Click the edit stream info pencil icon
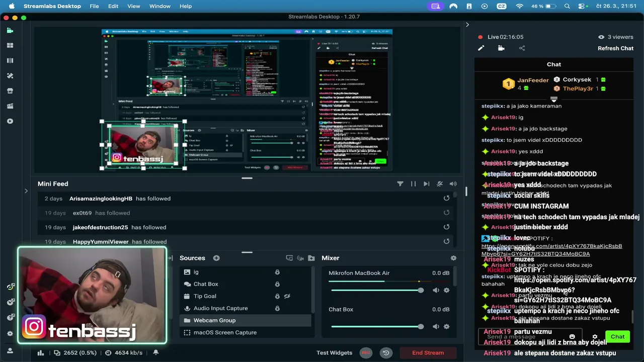 pyautogui.click(x=481, y=48)
